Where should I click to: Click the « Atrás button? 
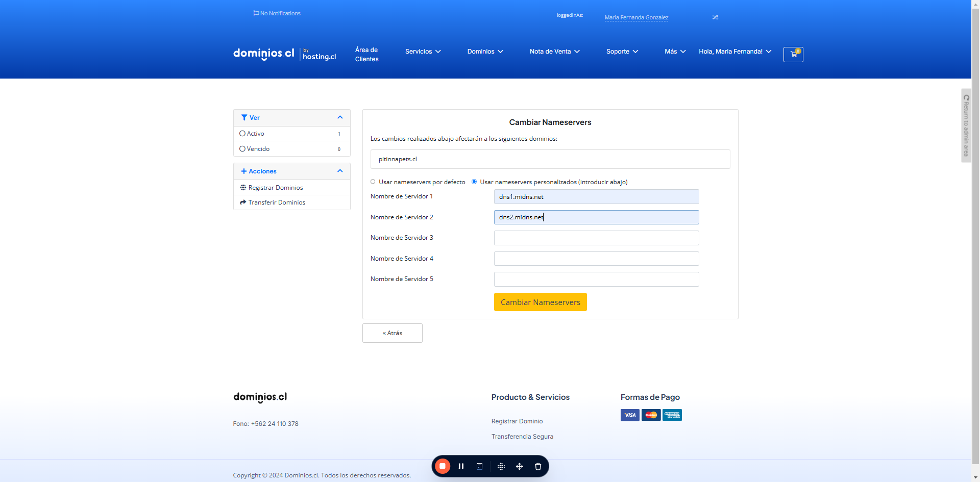click(x=393, y=333)
